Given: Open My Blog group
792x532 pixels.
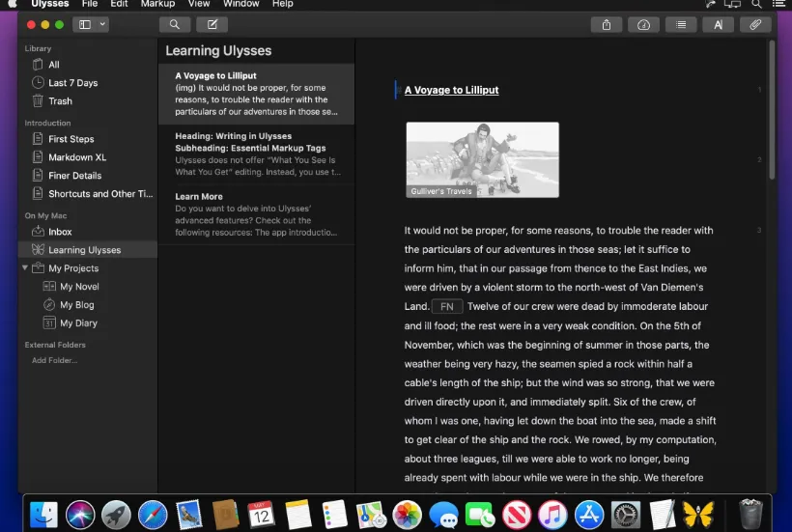Looking at the screenshot, I should click(x=87, y=305).
